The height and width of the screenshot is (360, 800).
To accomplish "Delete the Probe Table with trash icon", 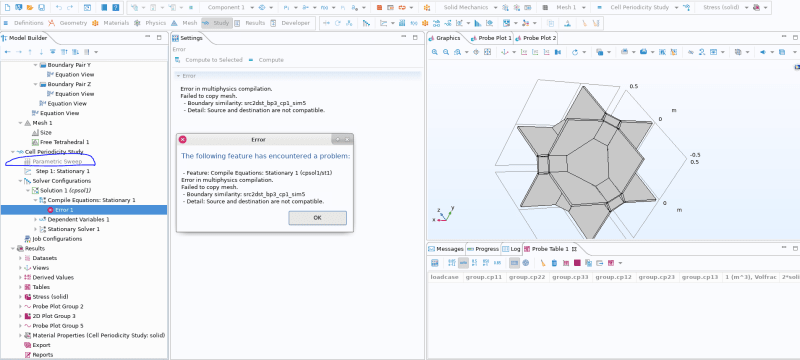I will pos(554,263).
